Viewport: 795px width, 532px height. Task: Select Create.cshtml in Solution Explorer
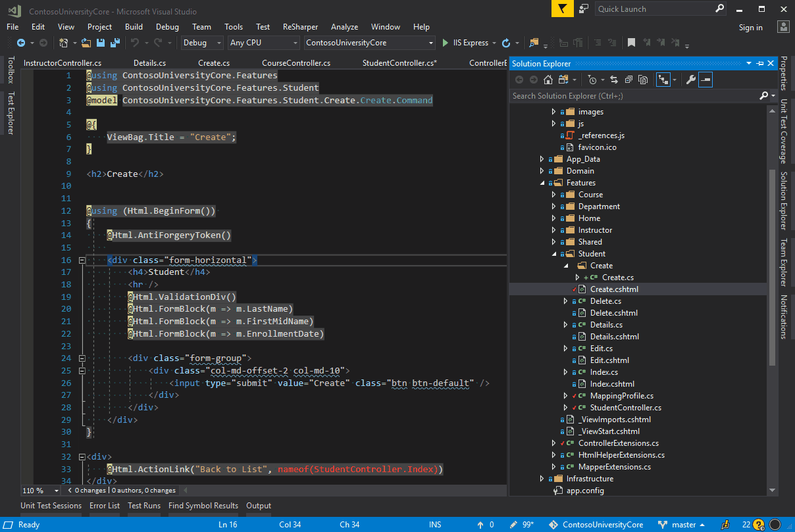(x=614, y=289)
